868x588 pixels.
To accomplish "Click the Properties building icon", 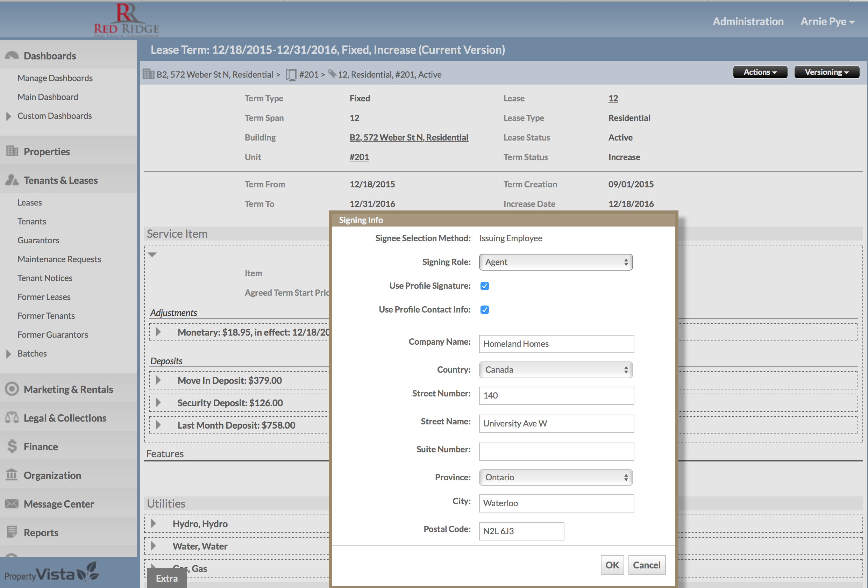I will point(12,151).
